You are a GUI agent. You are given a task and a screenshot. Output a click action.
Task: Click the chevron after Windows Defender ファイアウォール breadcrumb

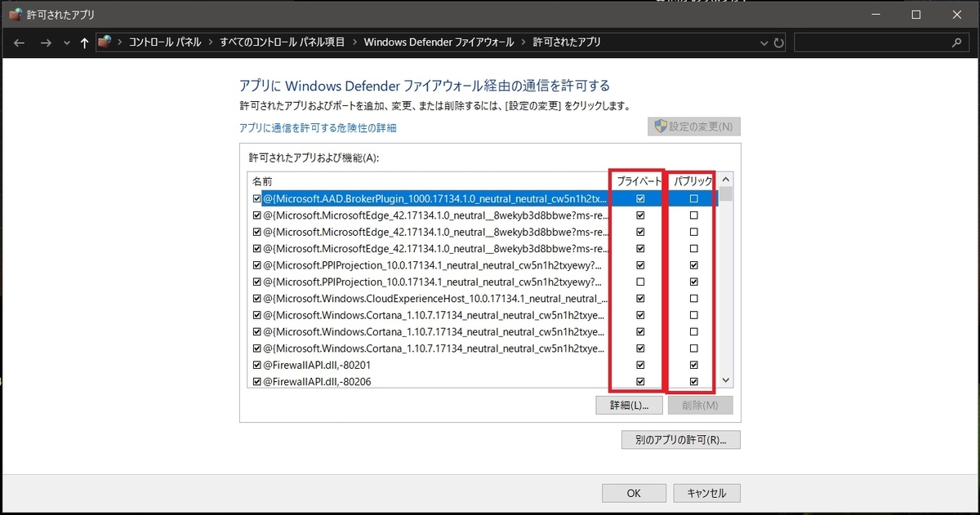pyautogui.click(x=522, y=42)
